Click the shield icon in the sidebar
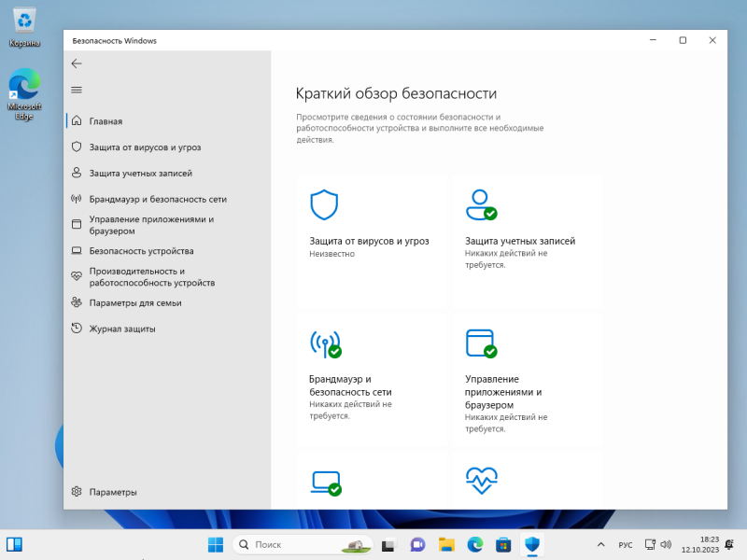The height and width of the screenshot is (560, 747). tap(77, 147)
